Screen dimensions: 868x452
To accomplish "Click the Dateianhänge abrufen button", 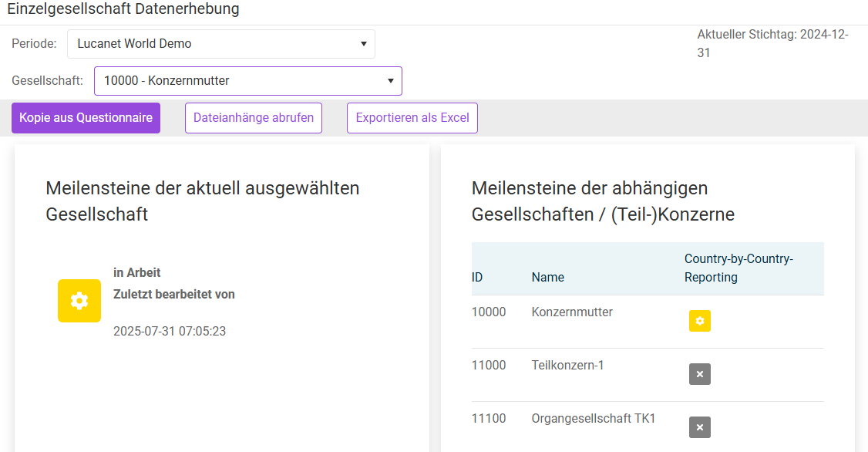I will coord(254,118).
